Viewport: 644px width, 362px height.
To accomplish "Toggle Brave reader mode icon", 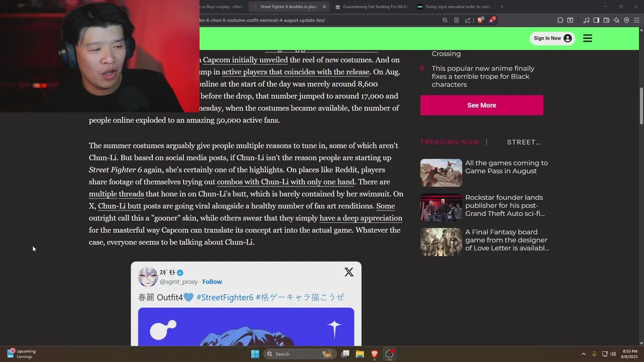I will (456, 20).
